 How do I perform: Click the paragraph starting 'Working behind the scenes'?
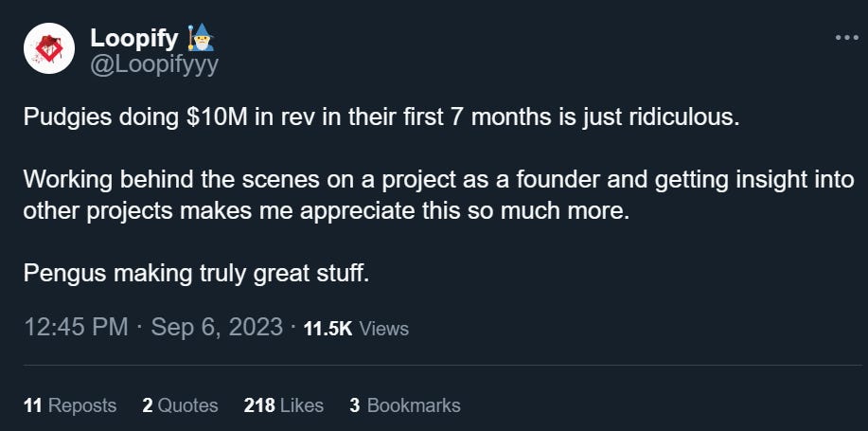(x=439, y=196)
